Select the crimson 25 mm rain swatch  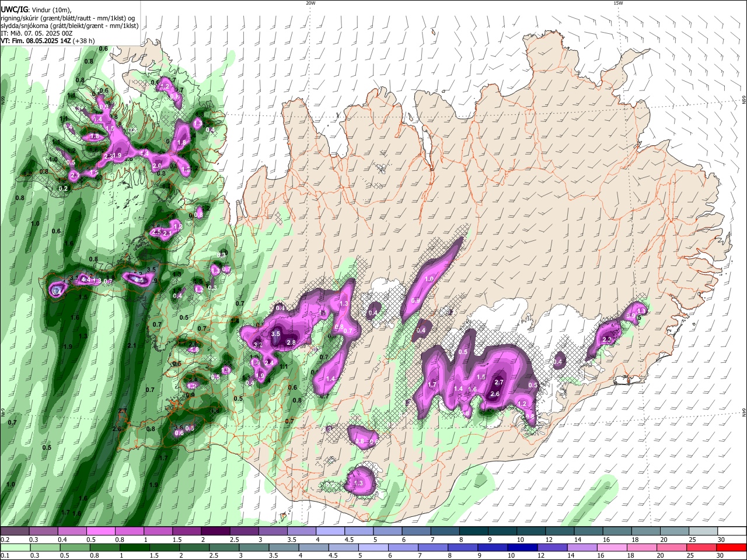point(703,547)
